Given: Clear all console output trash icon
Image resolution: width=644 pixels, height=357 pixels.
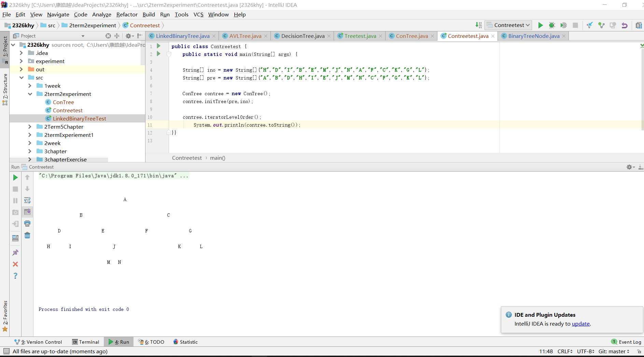Looking at the screenshot, I should [x=27, y=235].
